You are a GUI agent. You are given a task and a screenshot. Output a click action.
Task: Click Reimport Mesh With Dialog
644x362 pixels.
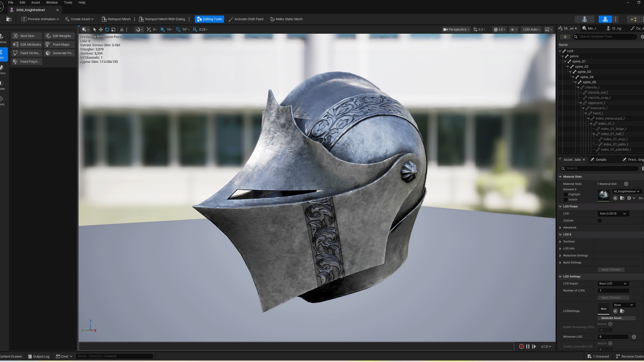162,19
